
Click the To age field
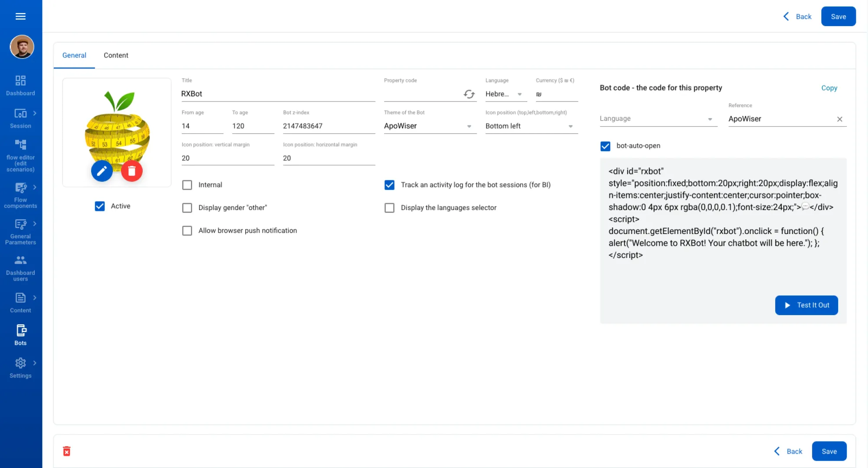click(253, 126)
